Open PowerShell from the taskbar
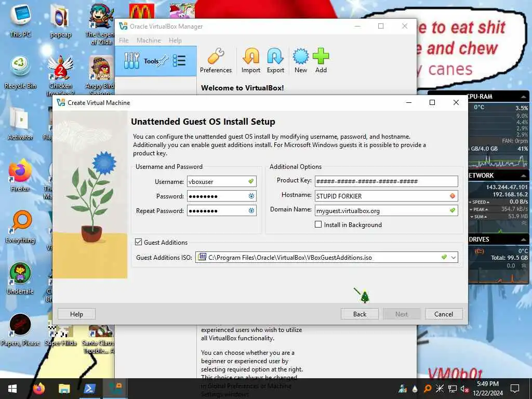The height and width of the screenshot is (399, 532). click(x=89, y=389)
